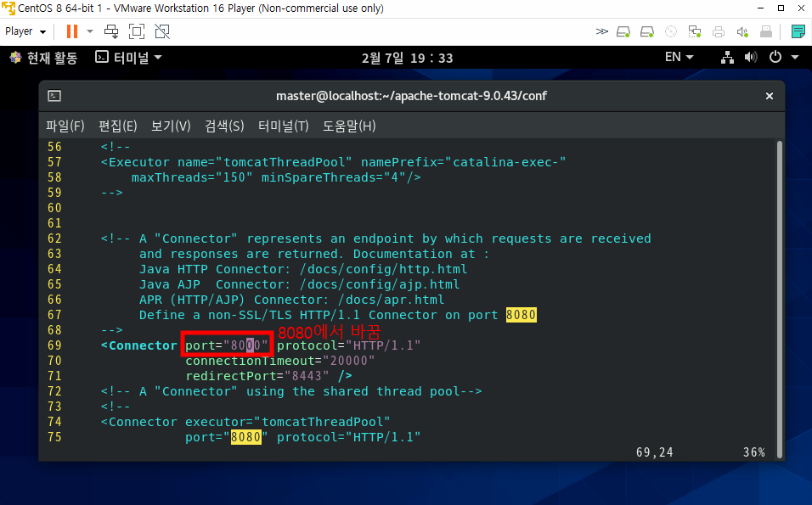Click redirectPort="8443" on line 71
Viewport: 812px width, 505px height.
(257, 376)
